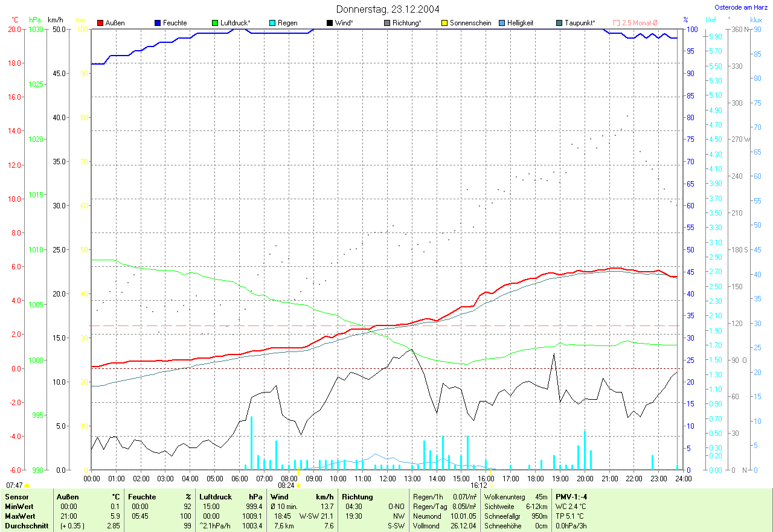The image size is (773, 532).
Task: Click the dark Taupunkt legend square
Action: click(x=559, y=23)
